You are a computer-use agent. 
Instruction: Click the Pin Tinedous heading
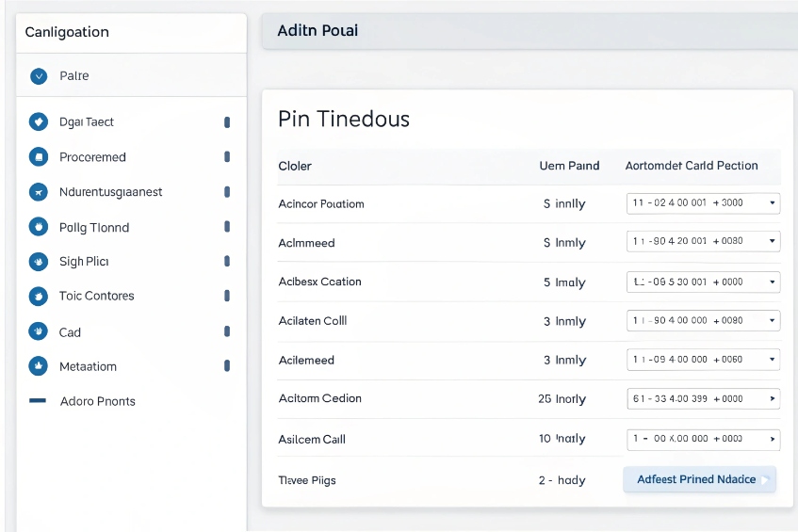point(344,120)
